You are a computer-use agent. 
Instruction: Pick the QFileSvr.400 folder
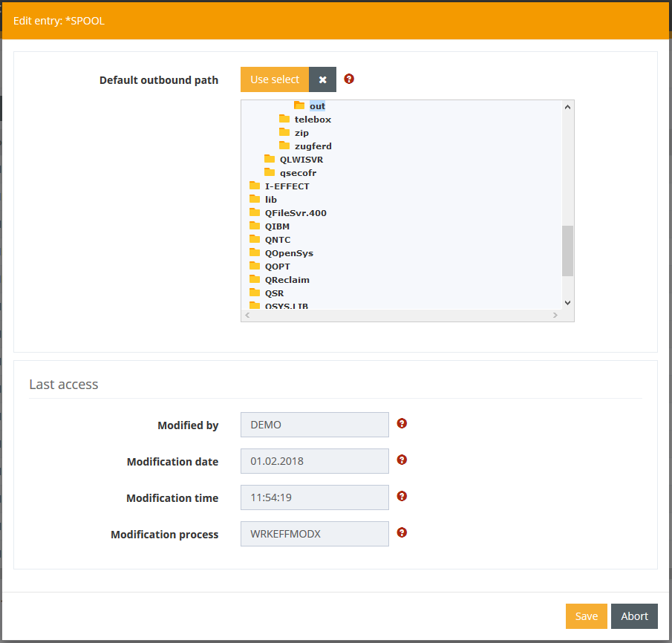(295, 213)
